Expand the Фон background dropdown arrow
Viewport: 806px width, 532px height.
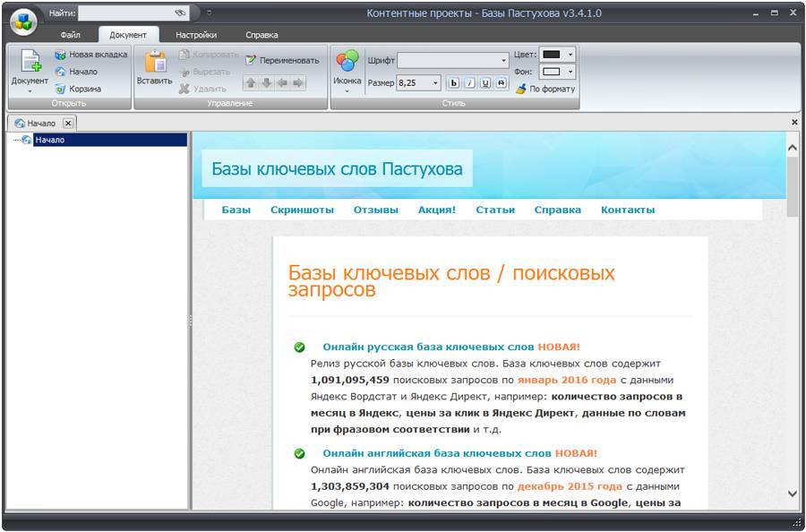pyautogui.click(x=570, y=72)
